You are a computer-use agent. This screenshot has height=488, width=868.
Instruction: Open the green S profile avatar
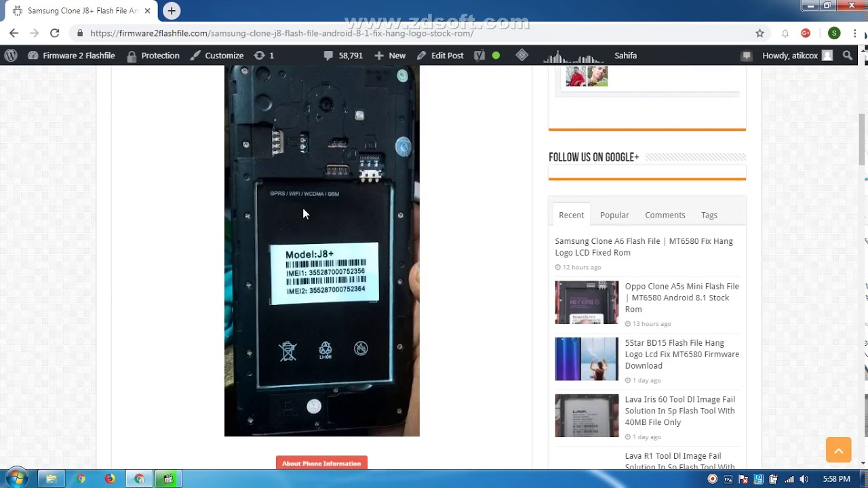(834, 33)
